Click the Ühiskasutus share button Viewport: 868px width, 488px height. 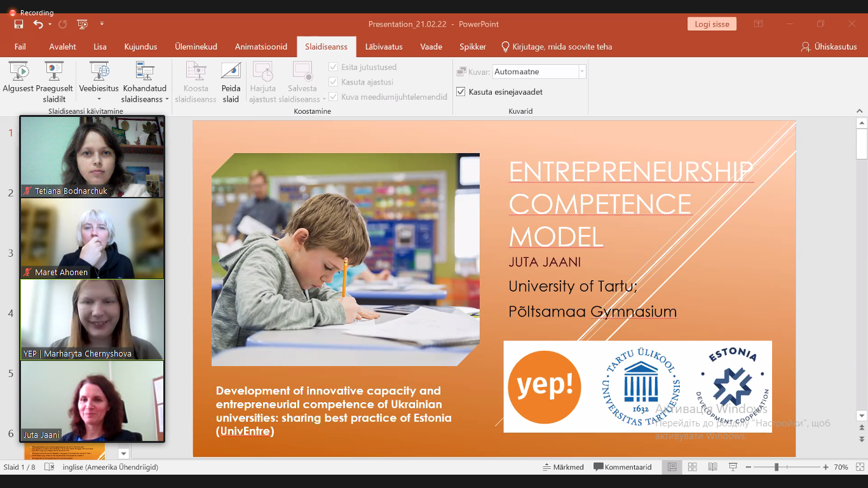coord(829,47)
